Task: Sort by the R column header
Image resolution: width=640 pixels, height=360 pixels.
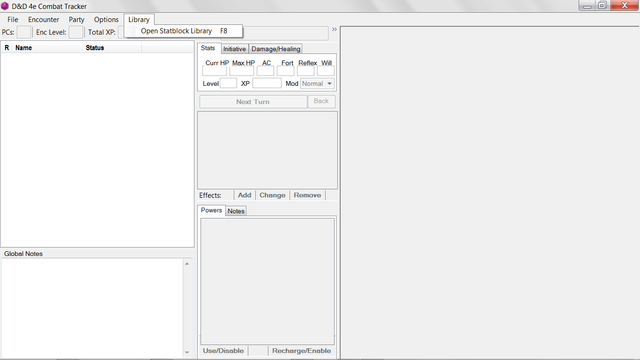Action: tap(7, 48)
